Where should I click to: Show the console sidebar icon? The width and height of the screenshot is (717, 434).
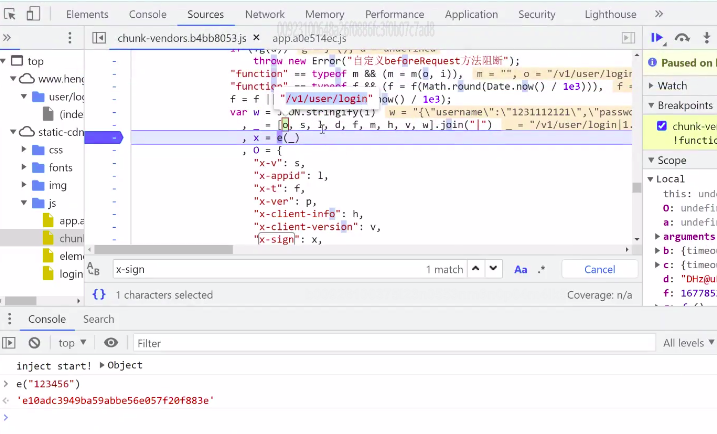click(x=9, y=343)
